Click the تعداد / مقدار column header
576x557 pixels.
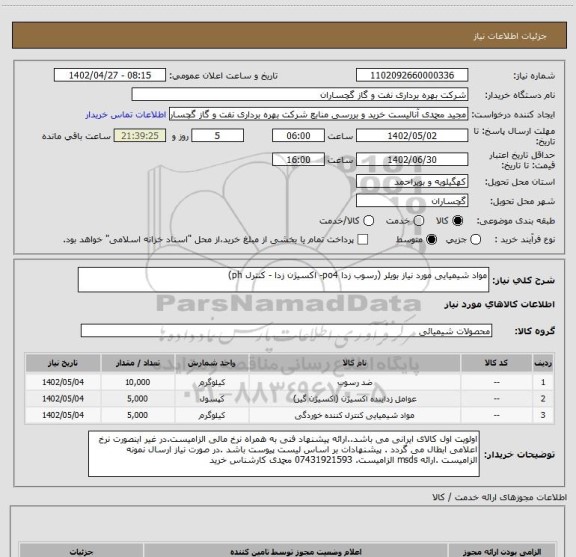[138, 363]
